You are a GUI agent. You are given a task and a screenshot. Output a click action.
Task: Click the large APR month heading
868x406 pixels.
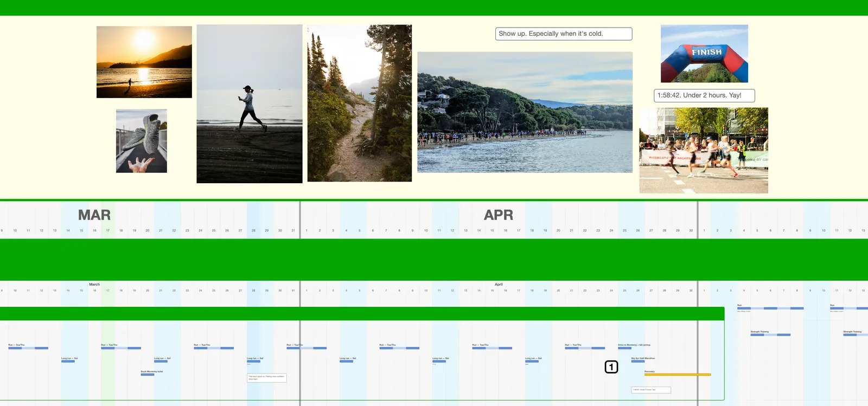pyautogui.click(x=499, y=215)
